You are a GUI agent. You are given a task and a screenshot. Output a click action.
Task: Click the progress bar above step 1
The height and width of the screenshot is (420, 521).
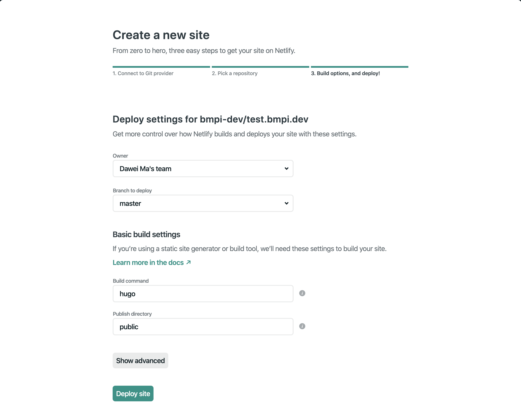pos(161,67)
